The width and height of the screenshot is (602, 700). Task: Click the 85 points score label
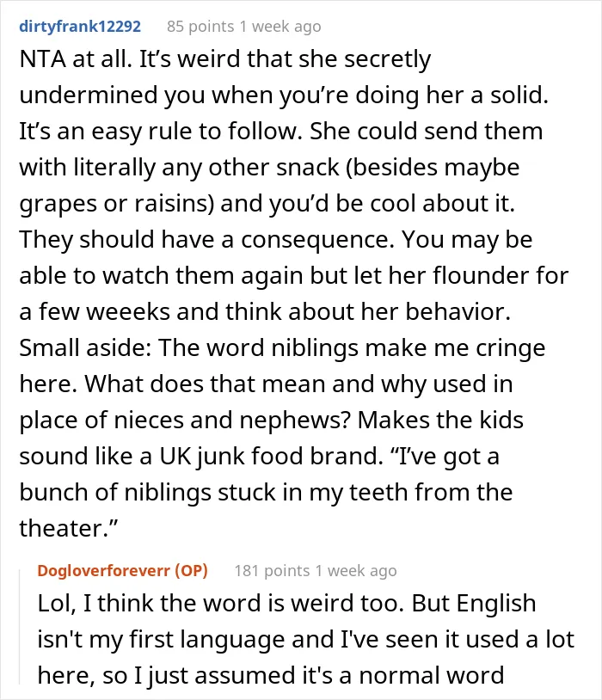(200, 27)
